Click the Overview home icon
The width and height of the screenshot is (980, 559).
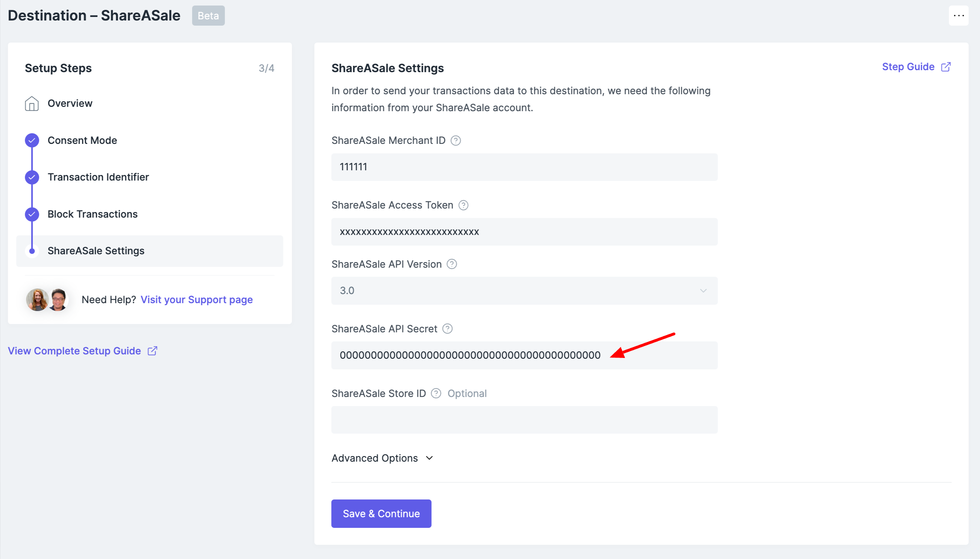32,104
